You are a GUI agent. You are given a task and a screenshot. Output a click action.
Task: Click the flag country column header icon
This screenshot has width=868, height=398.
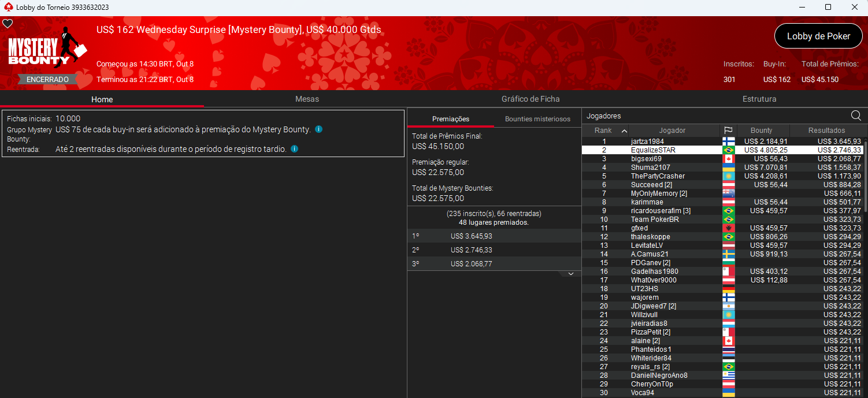728,131
